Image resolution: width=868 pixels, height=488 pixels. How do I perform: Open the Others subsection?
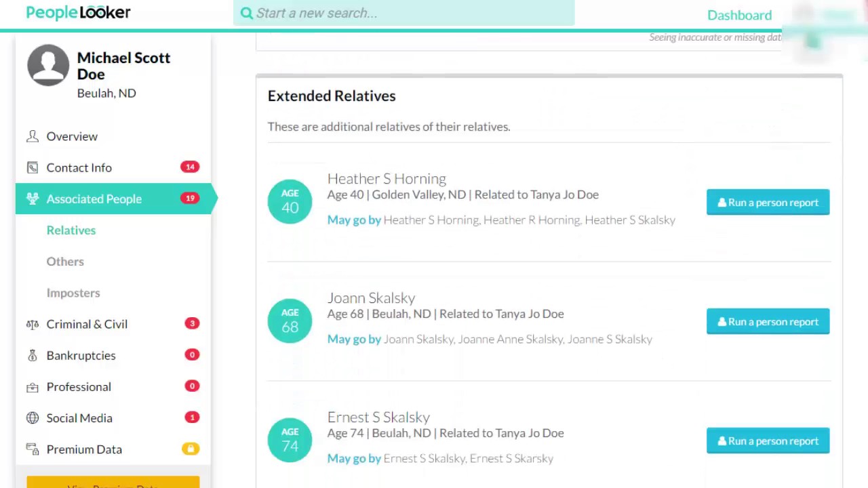65,262
